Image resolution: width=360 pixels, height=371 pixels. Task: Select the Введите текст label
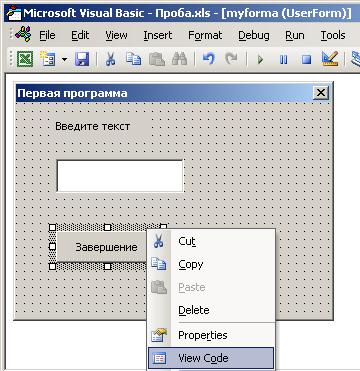[x=93, y=126]
